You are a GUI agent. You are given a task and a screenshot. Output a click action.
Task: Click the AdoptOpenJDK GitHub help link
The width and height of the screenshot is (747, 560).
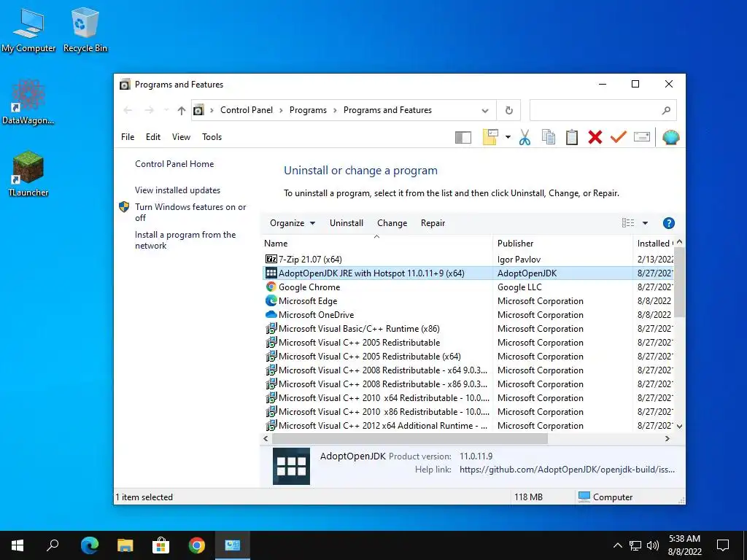pyautogui.click(x=567, y=470)
